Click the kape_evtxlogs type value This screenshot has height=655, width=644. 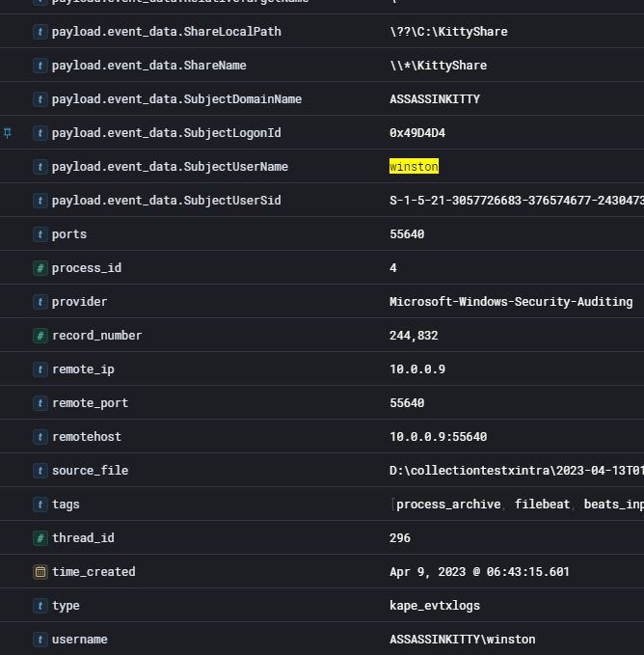[x=434, y=606]
